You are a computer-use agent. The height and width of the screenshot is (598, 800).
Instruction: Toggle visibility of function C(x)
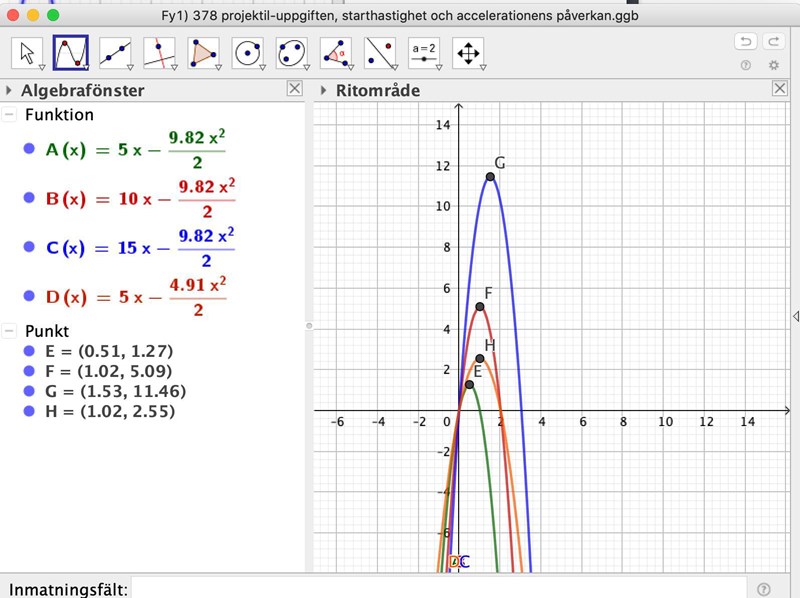coord(29,247)
